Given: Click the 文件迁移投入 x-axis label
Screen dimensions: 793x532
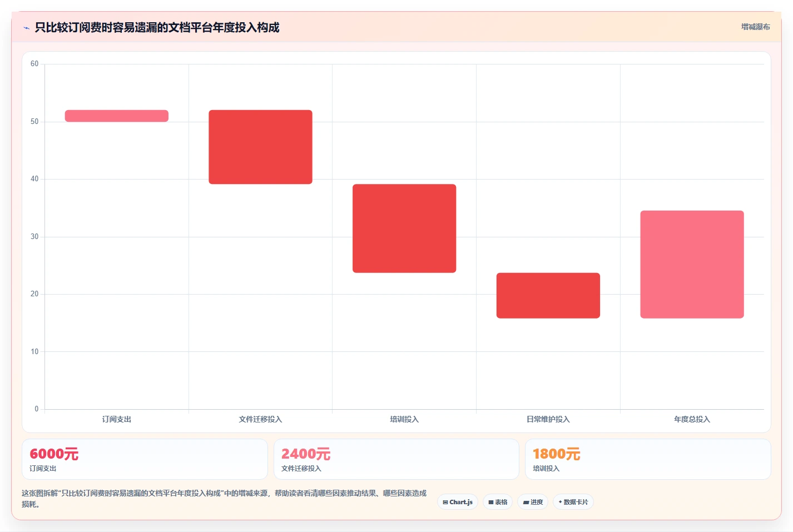Looking at the screenshot, I should (x=260, y=419).
